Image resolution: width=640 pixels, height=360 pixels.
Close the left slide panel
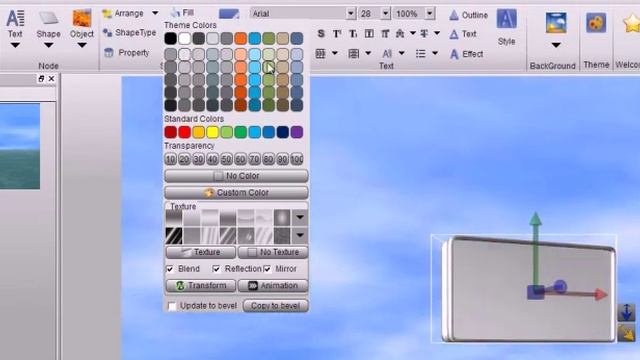coord(51,79)
